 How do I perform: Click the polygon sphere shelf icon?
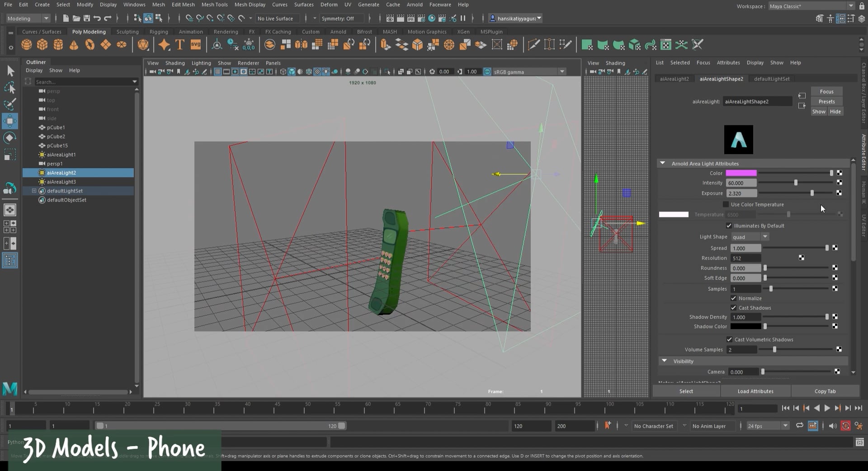click(x=27, y=45)
